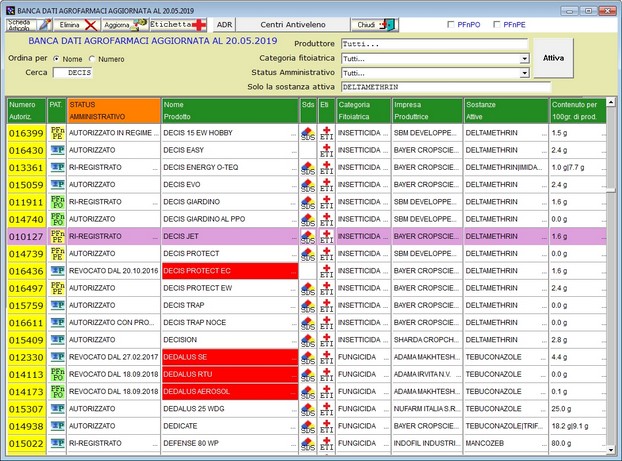Image resolution: width=622 pixels, height=461 pixels.
Task: Expand status ellipsis of DECIS GIARDINO row
Action: point(155,204)
